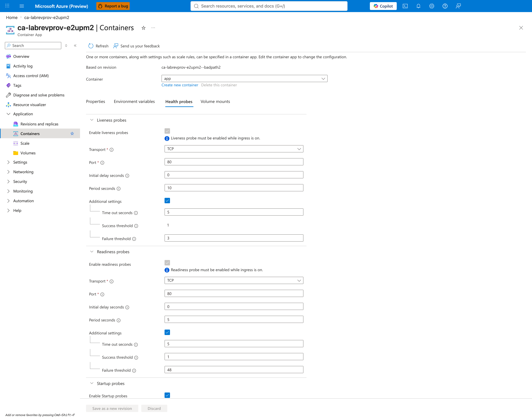Open the more options ellipsis by the title
This screenshot has width=532, height=418.
153,28
